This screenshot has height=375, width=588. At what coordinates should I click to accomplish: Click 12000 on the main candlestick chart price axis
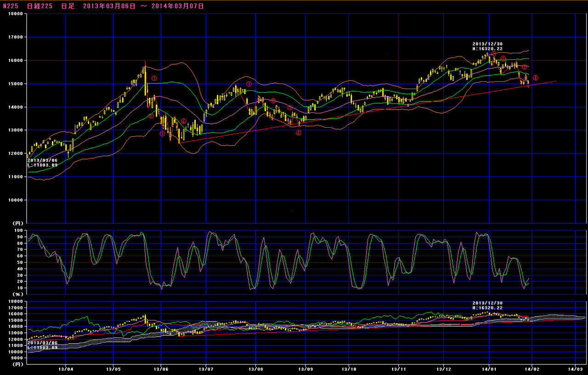tap(16, 154)
